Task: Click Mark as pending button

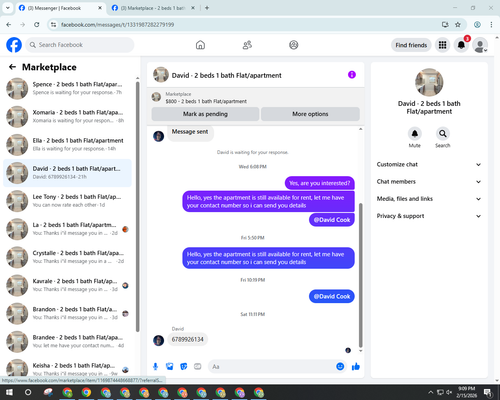Action: [205, 114]
